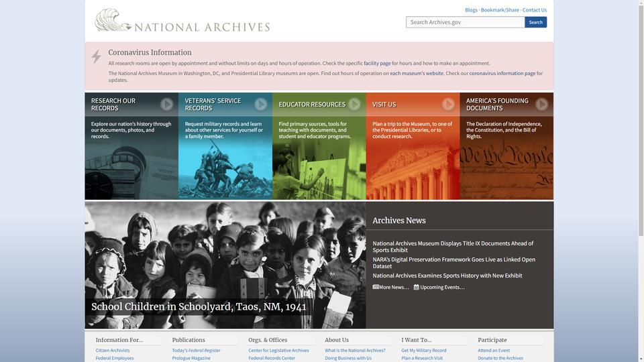The width and height of the screenshot is (644, 362).
Task: Click the Iwo Jima flag-raising image
Action: (225, 170)
